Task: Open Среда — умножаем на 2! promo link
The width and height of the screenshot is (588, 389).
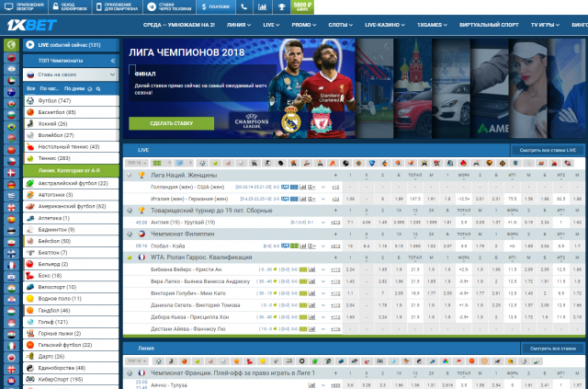Action: (x=179, y=25)
